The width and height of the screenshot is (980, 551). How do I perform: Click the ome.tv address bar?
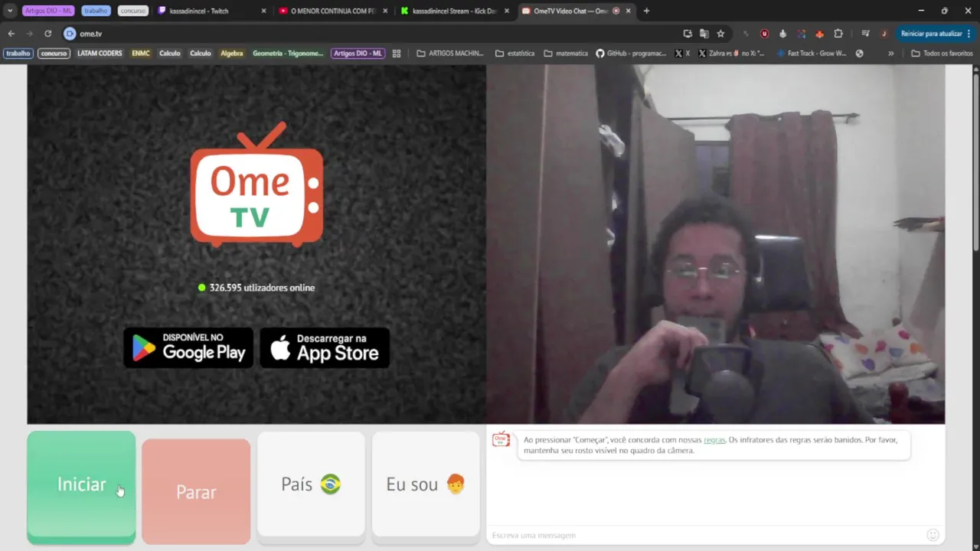coord(367,34)
